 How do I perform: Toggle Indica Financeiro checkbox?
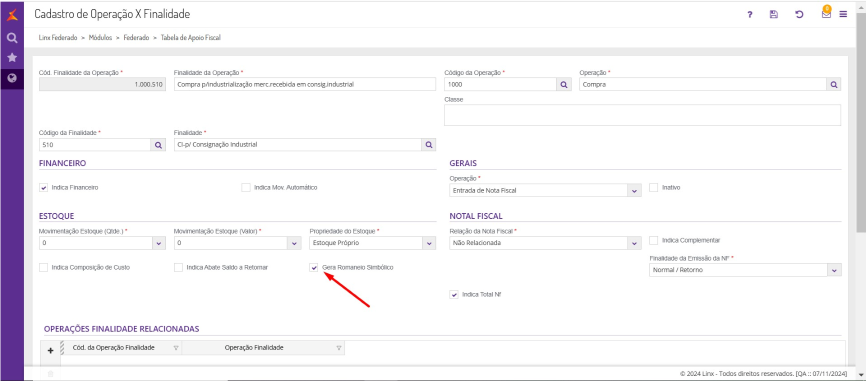44,188
